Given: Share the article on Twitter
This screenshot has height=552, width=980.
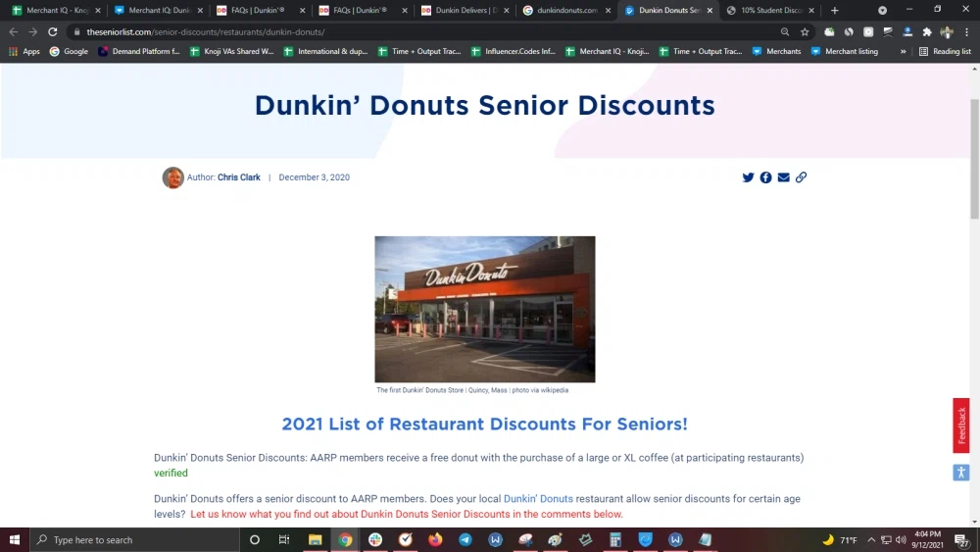Looking at the screenshot, I should click(x=748, y=177).
